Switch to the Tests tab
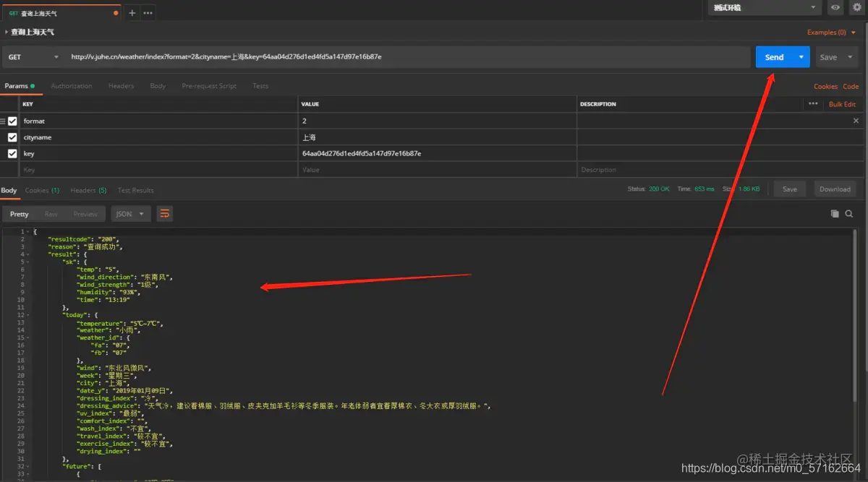The height and width of the screenshot is (482, 868). pyautogui.click(x=260, y=86)
